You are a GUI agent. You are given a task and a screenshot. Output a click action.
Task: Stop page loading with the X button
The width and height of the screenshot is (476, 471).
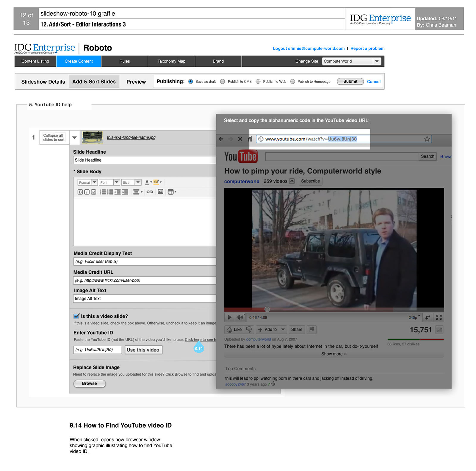point(240,139)
